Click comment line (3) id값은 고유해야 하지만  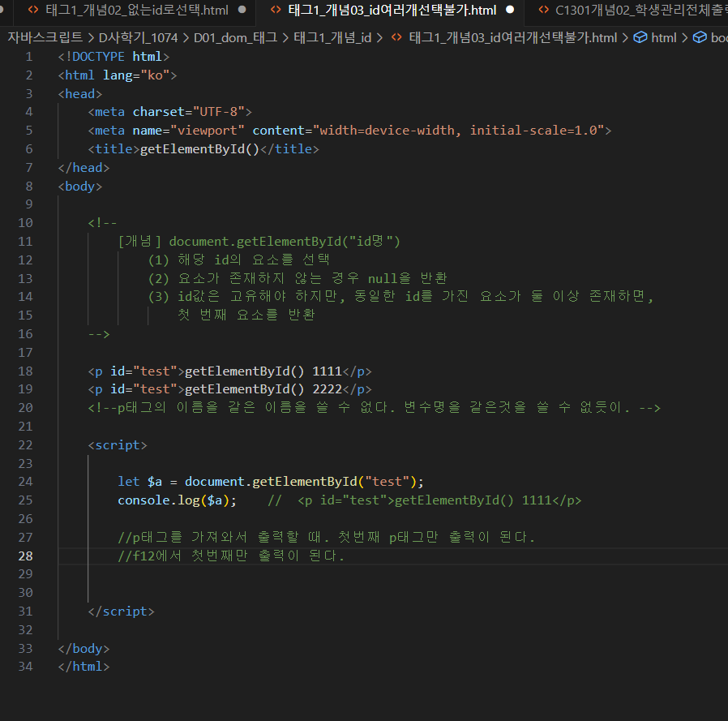(x=400, y=296)
